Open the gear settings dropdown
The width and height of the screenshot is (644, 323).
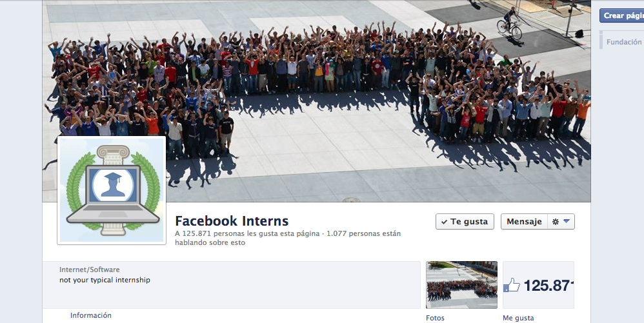pos(561,222)
